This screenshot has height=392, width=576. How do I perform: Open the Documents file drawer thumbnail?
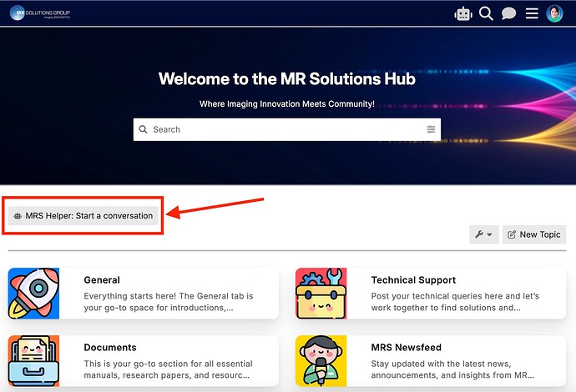pos(33,361)
